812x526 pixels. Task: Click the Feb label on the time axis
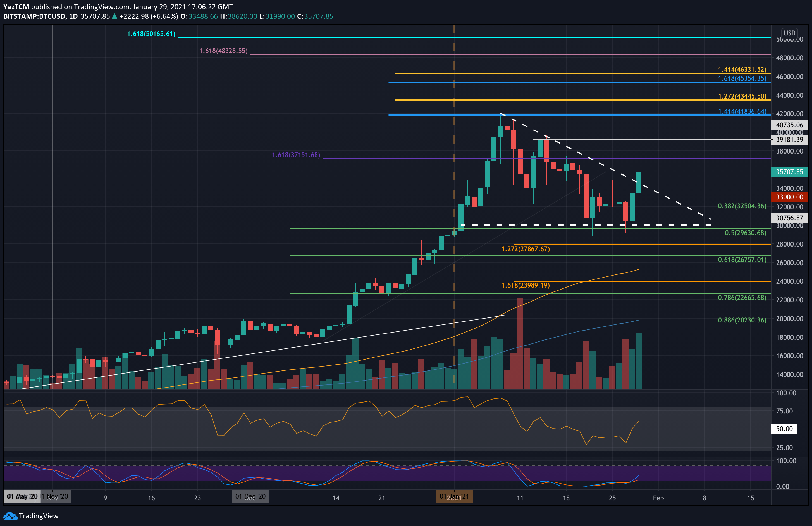point(658,498)
